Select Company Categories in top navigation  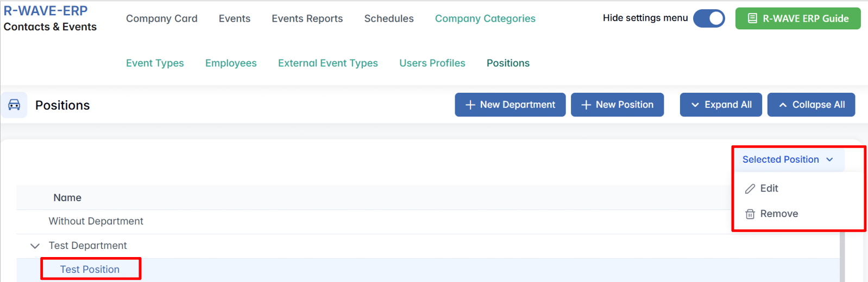485,18
